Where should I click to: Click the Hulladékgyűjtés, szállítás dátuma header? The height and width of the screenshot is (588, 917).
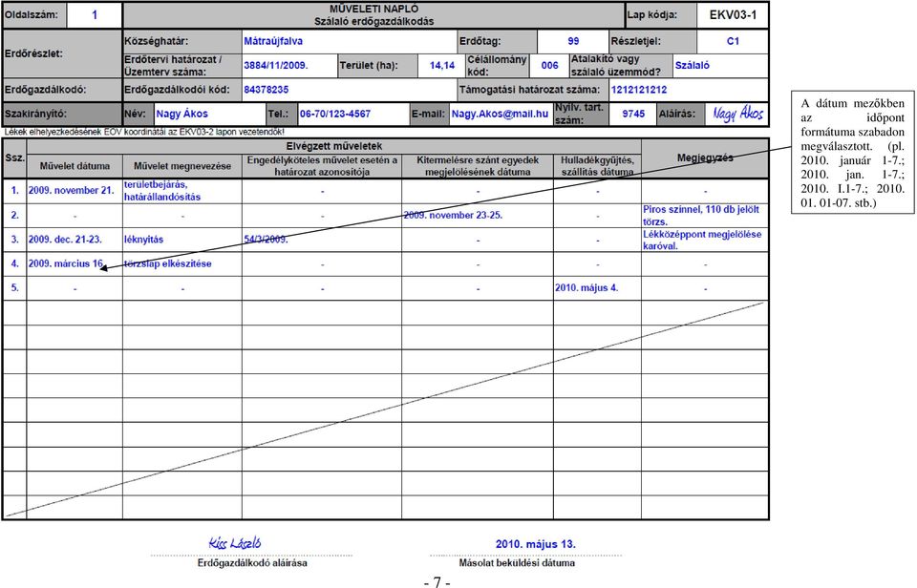click(597, 166)
